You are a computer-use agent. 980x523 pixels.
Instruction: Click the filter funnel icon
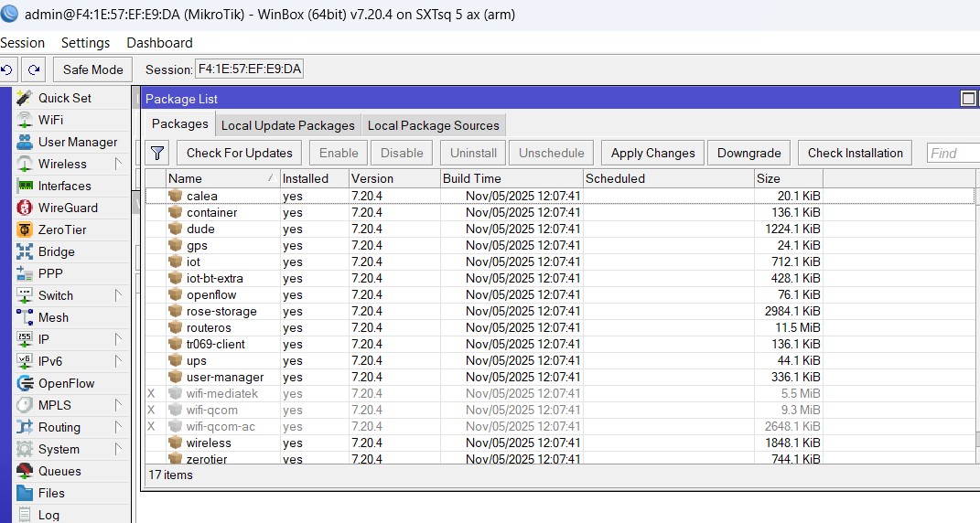(x=157, y=153)
